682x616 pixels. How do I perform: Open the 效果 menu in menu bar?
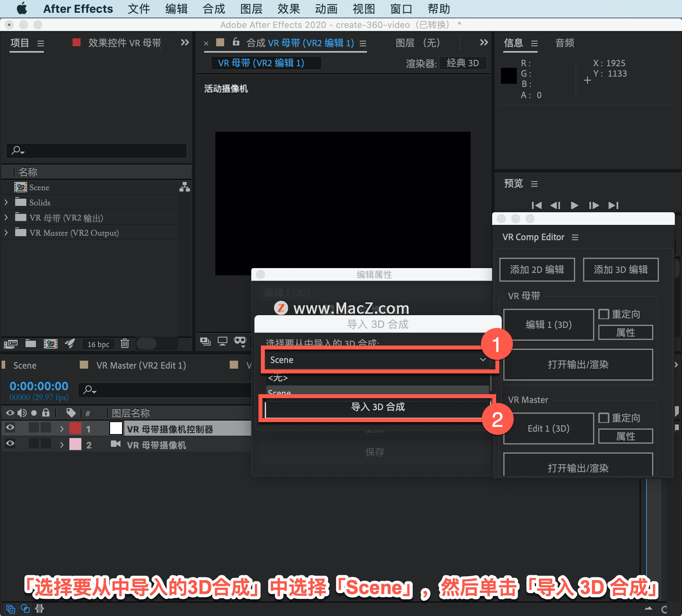coord(288,9)
